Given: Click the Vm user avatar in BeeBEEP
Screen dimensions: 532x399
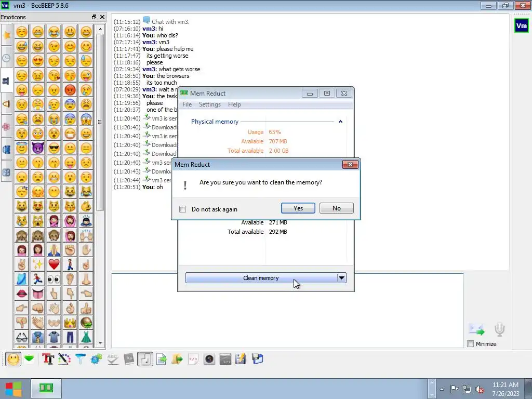Looking at the screenshot, I should [521, 26].
